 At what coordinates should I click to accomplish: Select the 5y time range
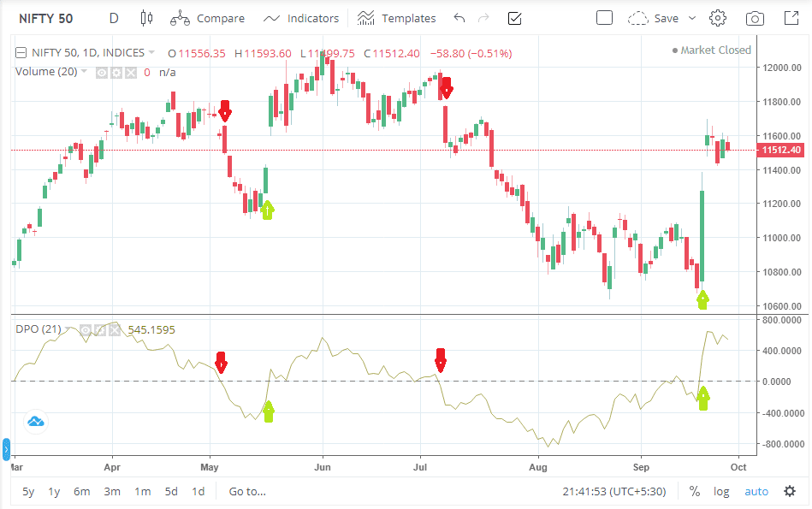pos(28,491)
